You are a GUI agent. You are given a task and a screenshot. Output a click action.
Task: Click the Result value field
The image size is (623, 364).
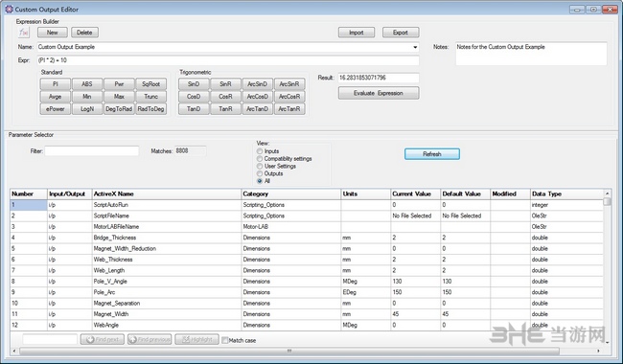(378, 78)
